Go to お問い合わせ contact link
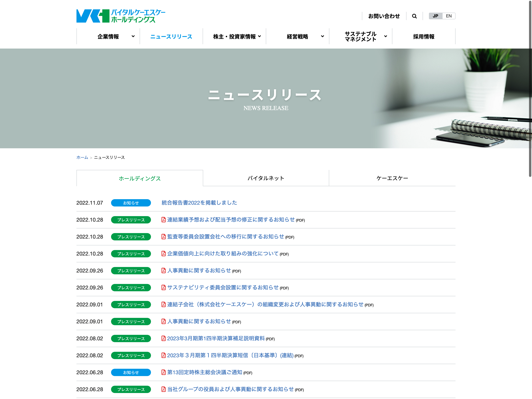Screen dimensions: 532x399 click(384, 16)
